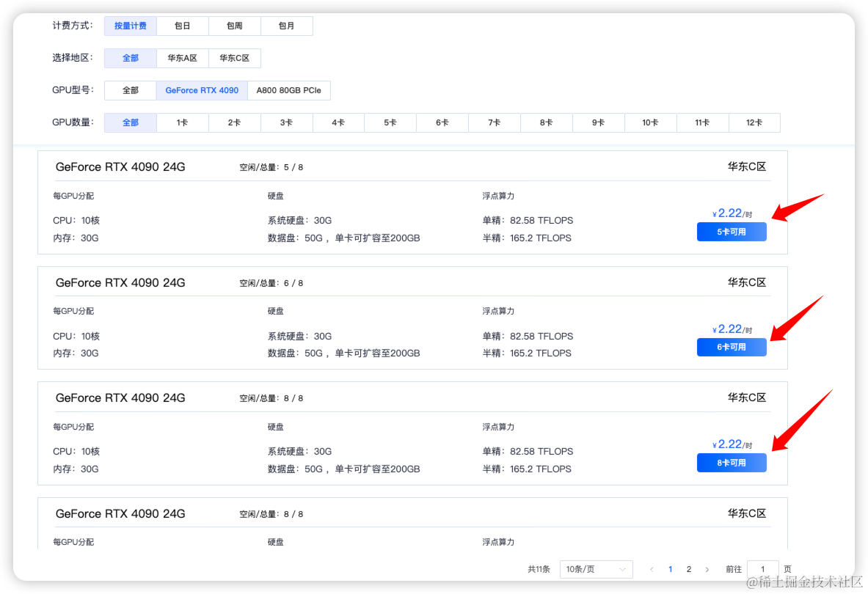
Task: Filter GPU count to 3卡
Action: click(287, 122)
